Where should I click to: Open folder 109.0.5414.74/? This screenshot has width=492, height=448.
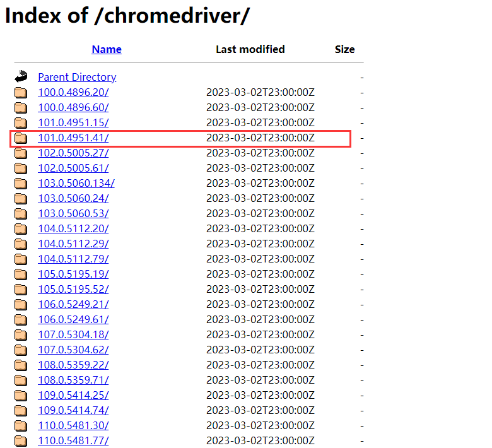pyautogui.click(x=73, y=410)
